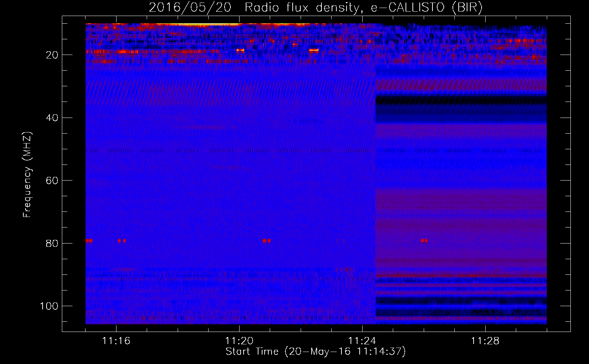Click the '20' frequency tick label
This screenshot has height=364, width=589.
click(52, 55)
